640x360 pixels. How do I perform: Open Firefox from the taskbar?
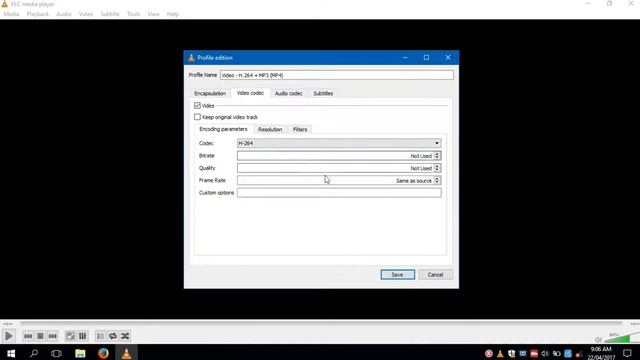click(103, 353)
